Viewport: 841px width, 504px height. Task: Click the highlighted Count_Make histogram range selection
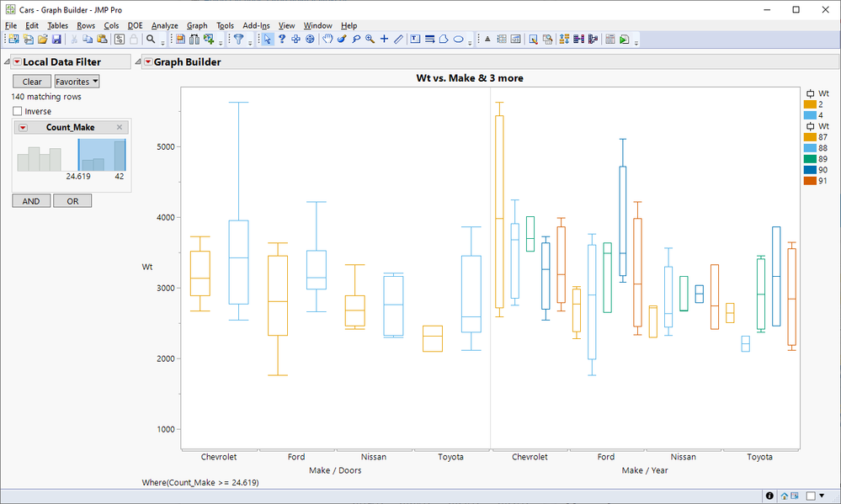coord(102,155)
